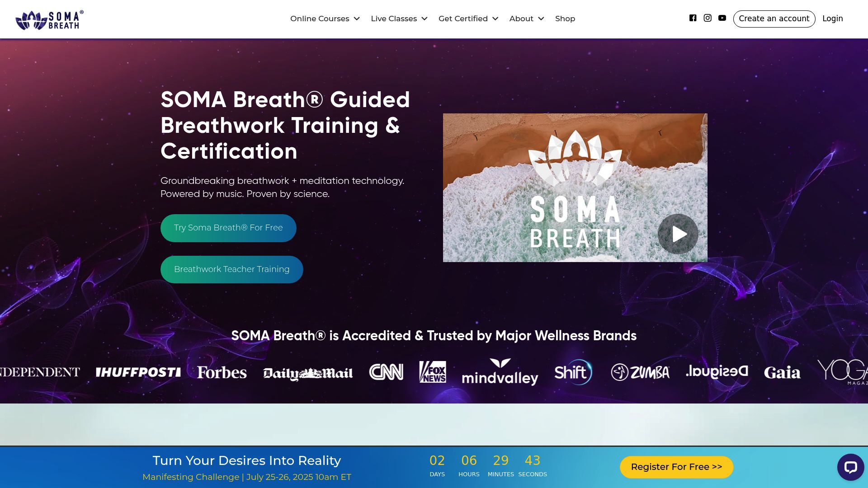Click the countdown HOURS value 06
868x488 pixels.
[469, 460]
